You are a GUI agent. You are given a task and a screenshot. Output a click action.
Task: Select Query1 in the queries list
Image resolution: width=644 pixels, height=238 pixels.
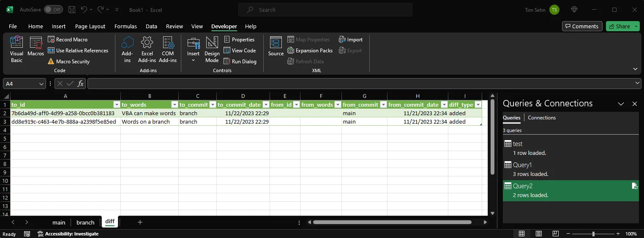[x=522, y=165]
